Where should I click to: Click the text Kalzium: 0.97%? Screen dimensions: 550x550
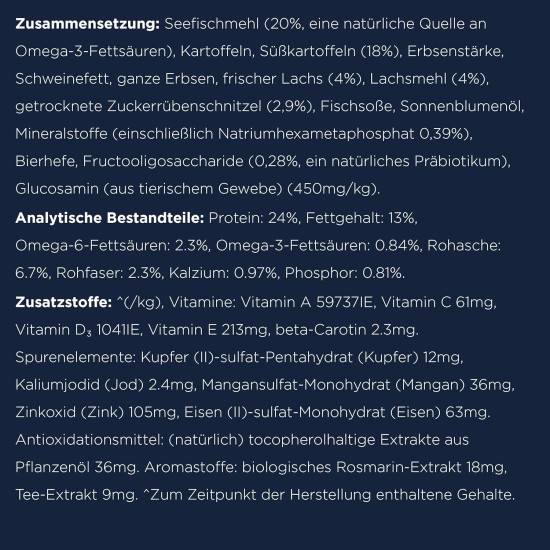tap(223, 273)
